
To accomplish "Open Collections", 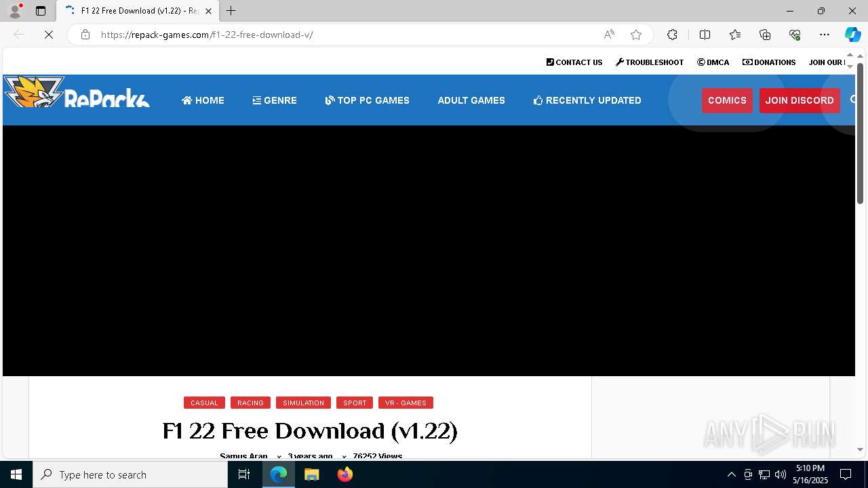I will pyautogui.click(x=765, y=35).
